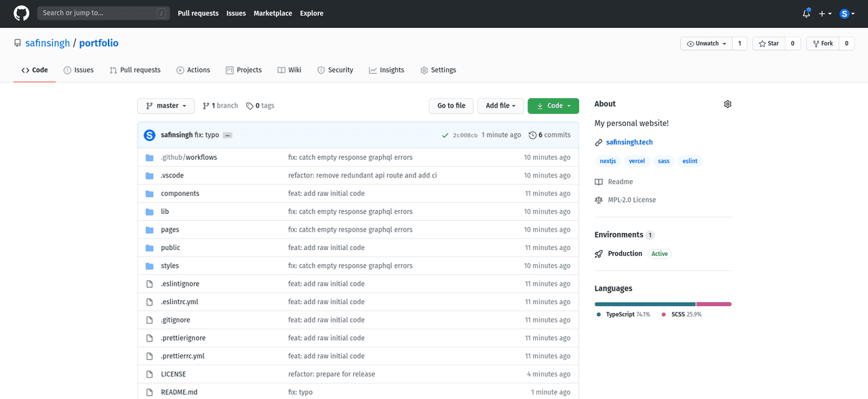
Task: Star this repository
Action: click(x=769, y=43)
